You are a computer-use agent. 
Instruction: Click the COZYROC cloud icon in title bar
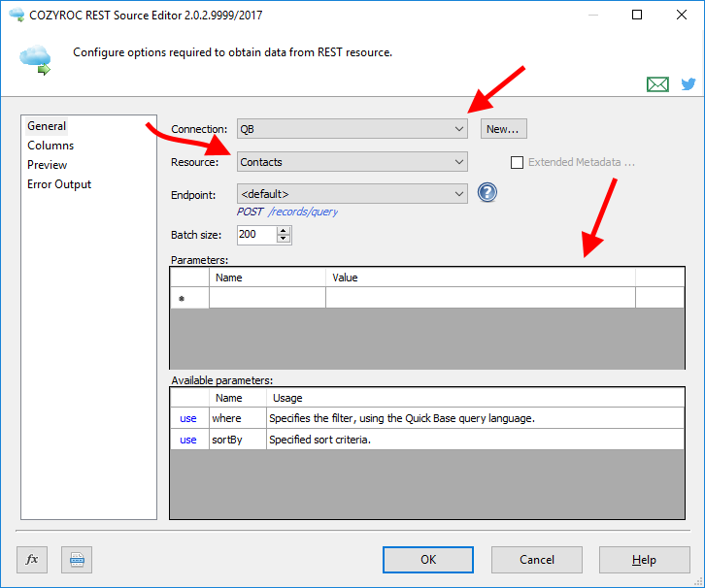17,15
